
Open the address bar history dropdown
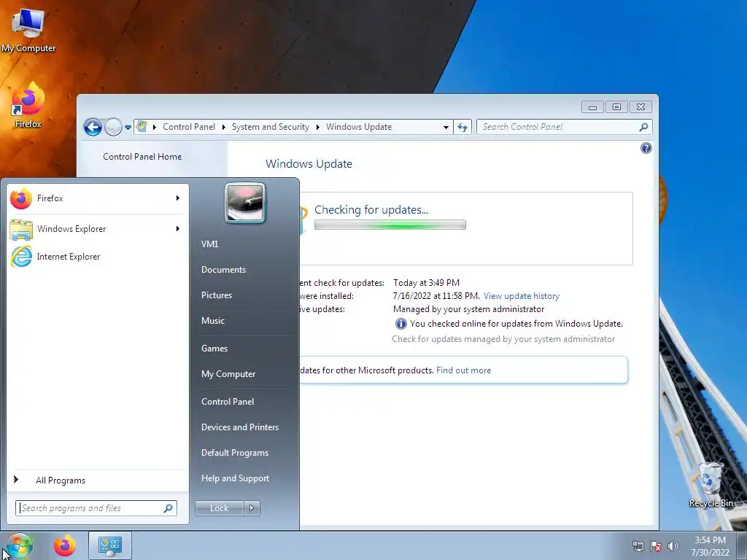click(446, 127)
